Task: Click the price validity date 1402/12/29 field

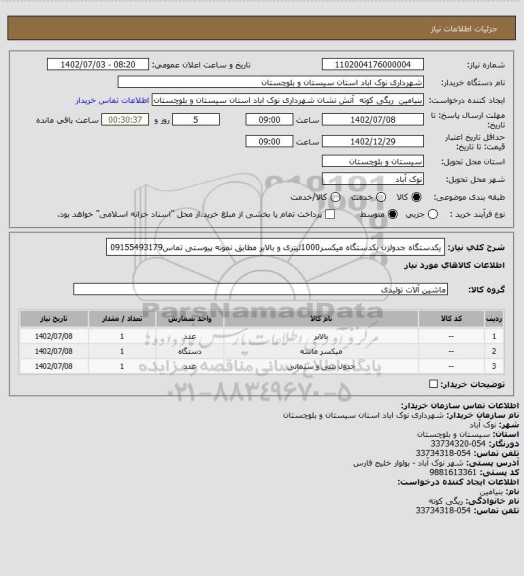Action: coord(373,141)
